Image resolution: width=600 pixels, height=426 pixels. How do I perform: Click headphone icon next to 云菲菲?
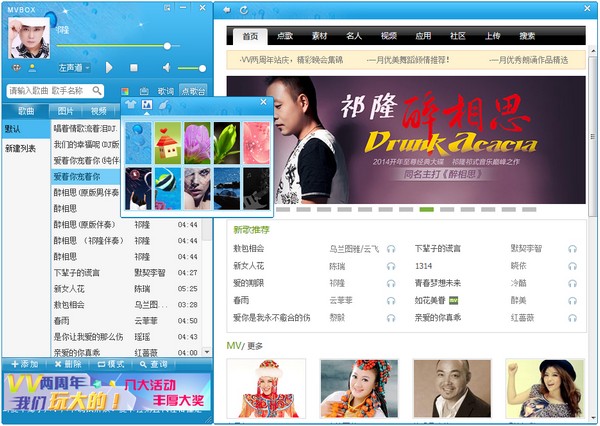[391, 300]
